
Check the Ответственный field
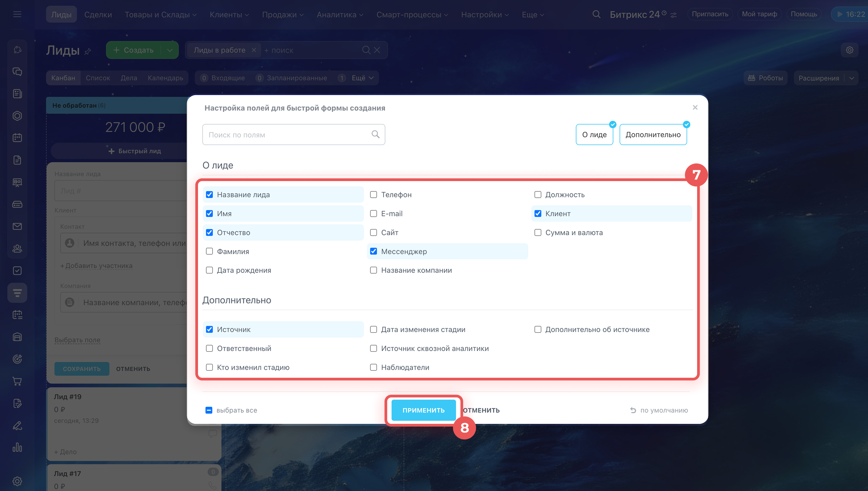tap(209, 348)
